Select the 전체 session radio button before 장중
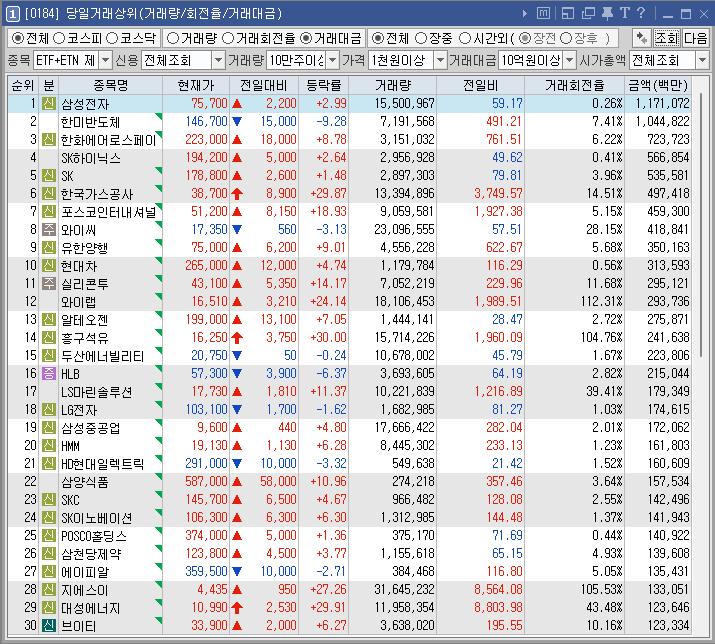This screenshot has height=644, width=715. tap(377, 38)
